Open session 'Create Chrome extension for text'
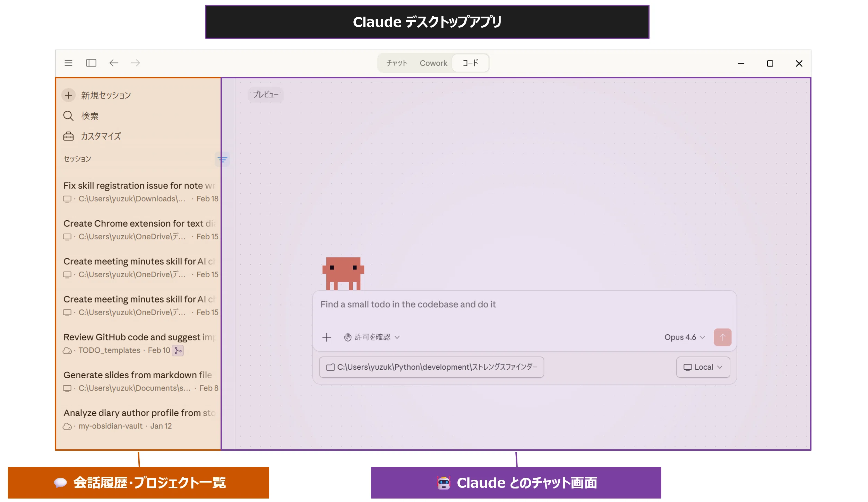The width and height of the screenshot is (868, 502). pyautogui.click(x=140, y=229)
